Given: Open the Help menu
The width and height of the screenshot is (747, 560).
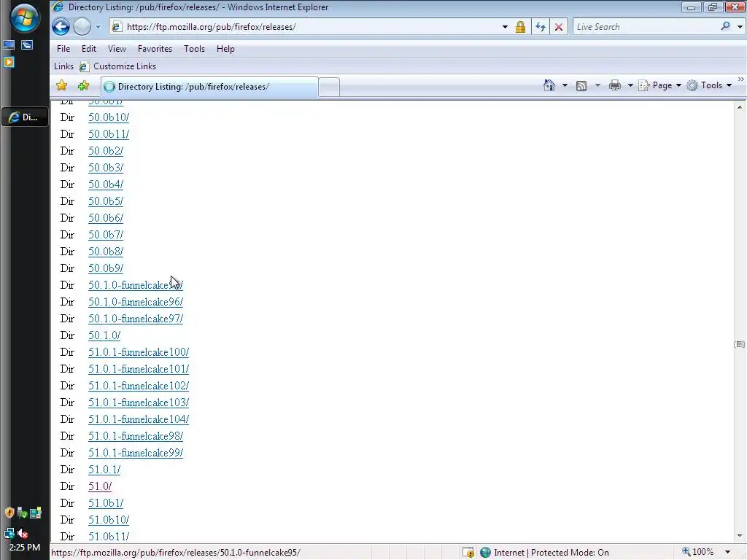Looking at the screenshot, I should (225, 49).
